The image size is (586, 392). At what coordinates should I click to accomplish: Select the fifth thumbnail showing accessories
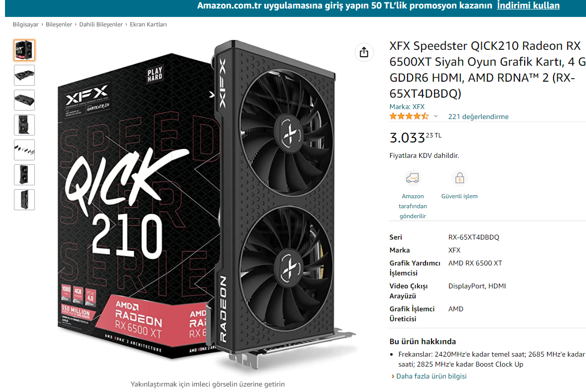point(24,150)
